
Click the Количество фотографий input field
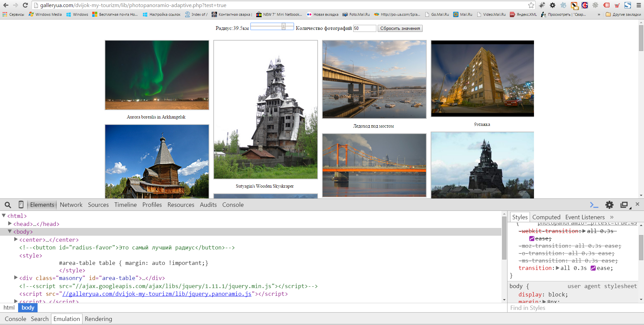tap(365, 28)
